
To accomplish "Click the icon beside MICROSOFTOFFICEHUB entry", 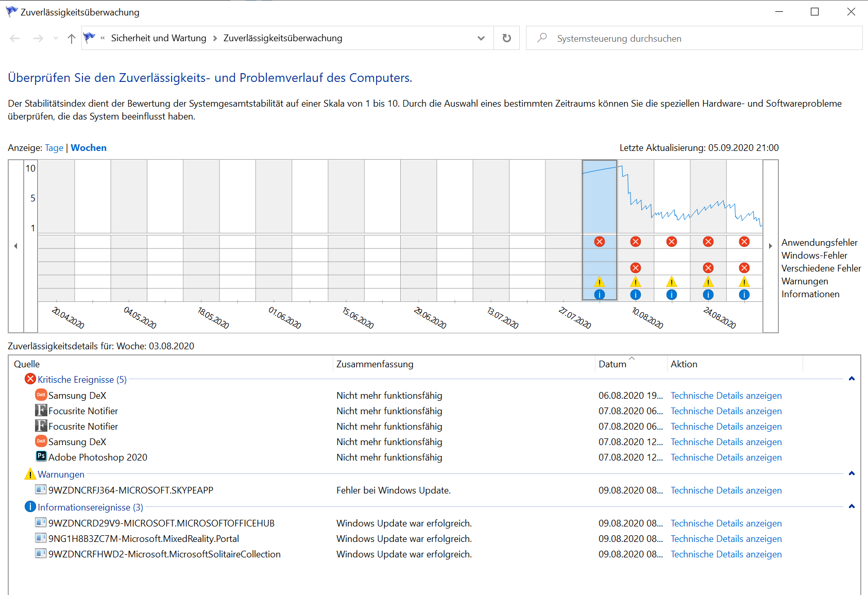I will click(x=41, y=522).
